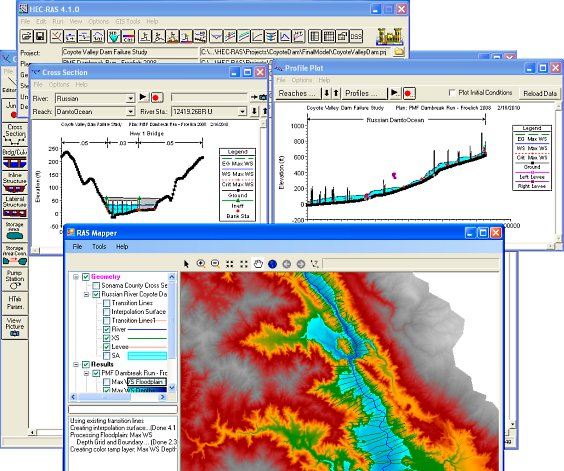Click the Profiles ... selector in Profile Plot
Image resolution: width=564 pixels, height=471 pixels.
coord(364,93)
